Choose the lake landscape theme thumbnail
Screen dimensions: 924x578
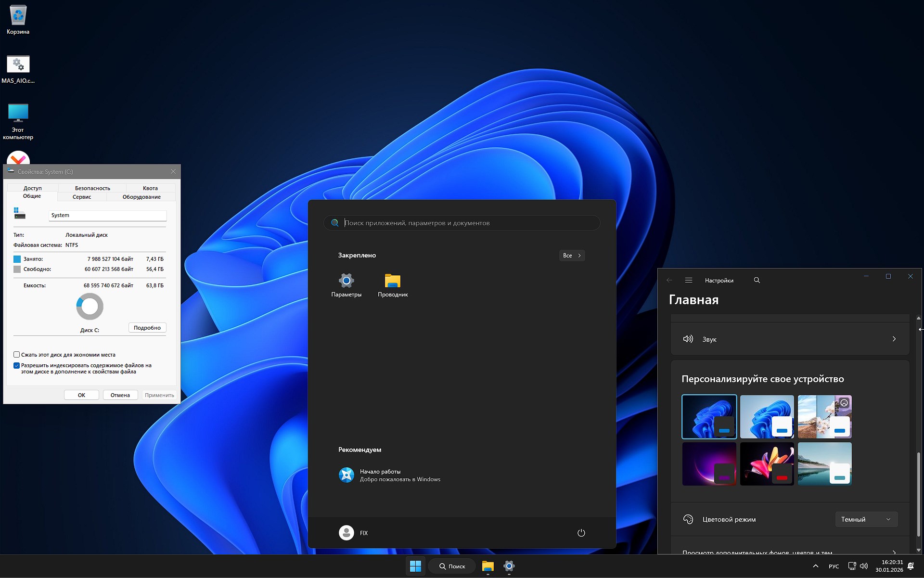(825, 464)
